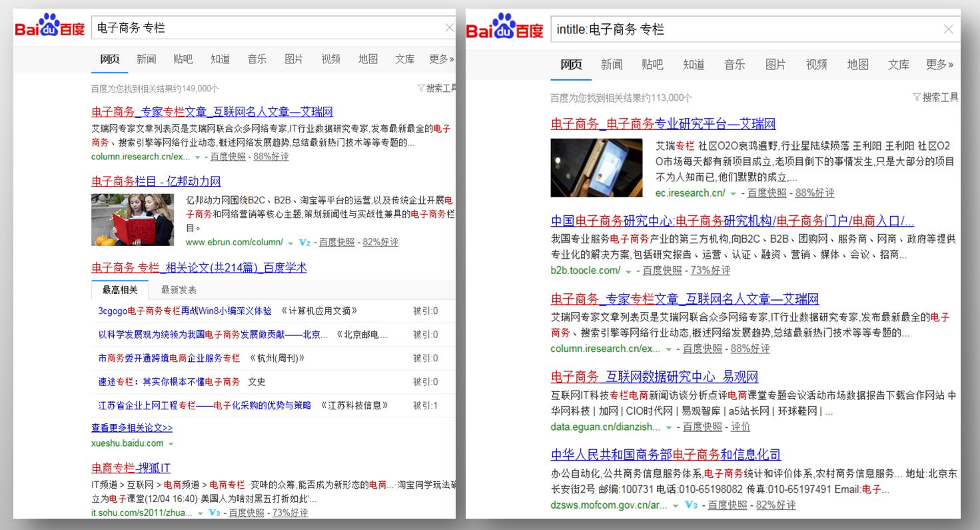Select 贴吧 tab in left window
The height and width of the screenshot is (530, 980).
coord(183,59)
